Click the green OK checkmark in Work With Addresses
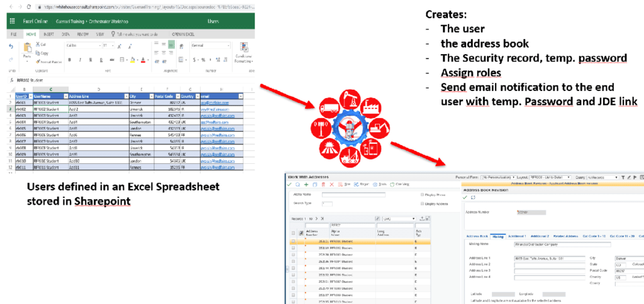 [289, 185]
